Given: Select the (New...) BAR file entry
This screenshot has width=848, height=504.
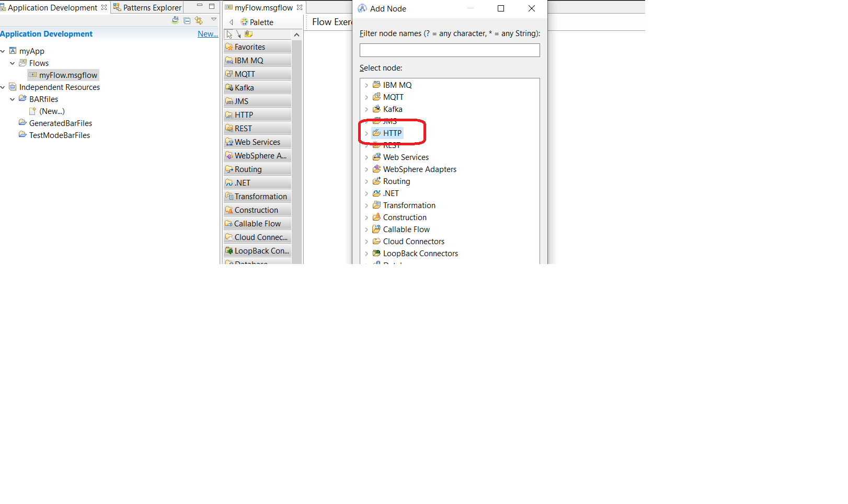Looking at the screenshot, I should tap(47, 111).
